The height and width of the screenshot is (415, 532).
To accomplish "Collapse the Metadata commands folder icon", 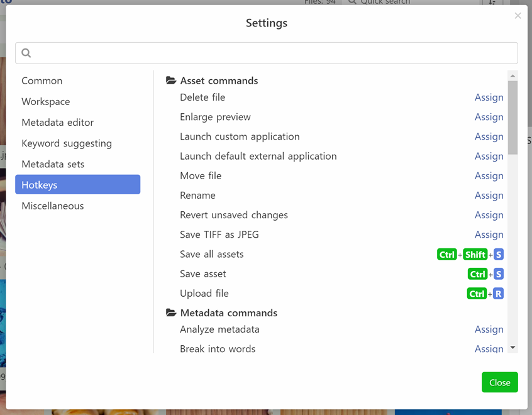I will coord(171,313).
